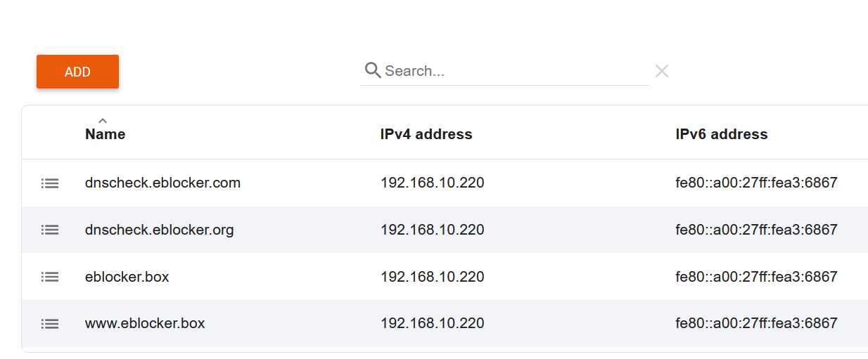The image size is (868, 359).
Task: Click IPv4 address in dnscheck.eblocker.org row
Action: pos(433,230)
